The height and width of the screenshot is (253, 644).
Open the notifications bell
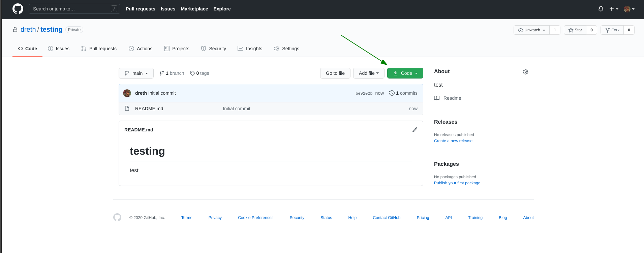point(601,9)
